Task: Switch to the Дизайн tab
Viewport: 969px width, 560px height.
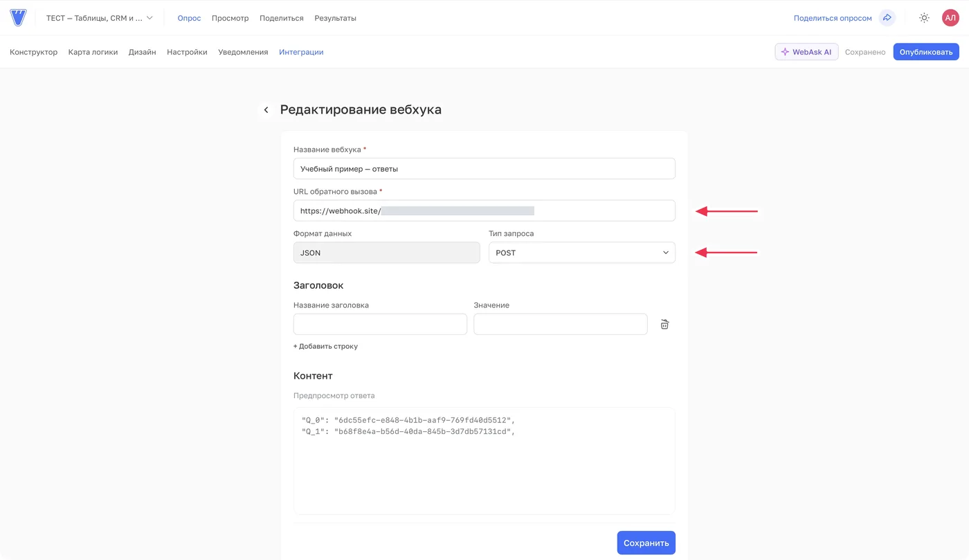Action: (x=142, y=52)
